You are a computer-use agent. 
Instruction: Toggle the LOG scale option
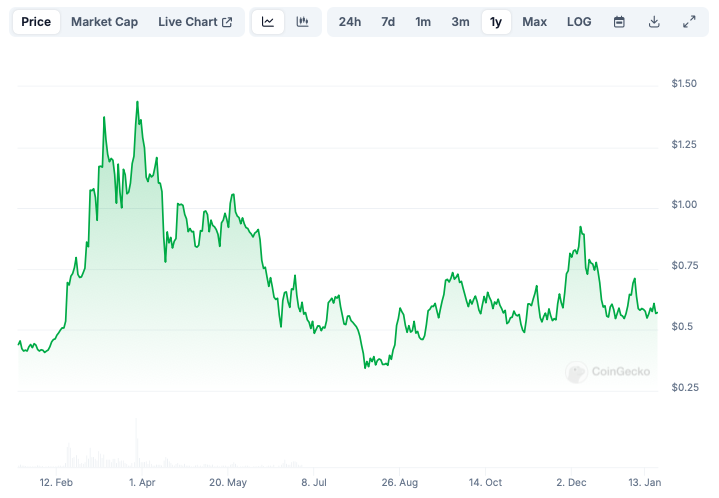point(579,22)
